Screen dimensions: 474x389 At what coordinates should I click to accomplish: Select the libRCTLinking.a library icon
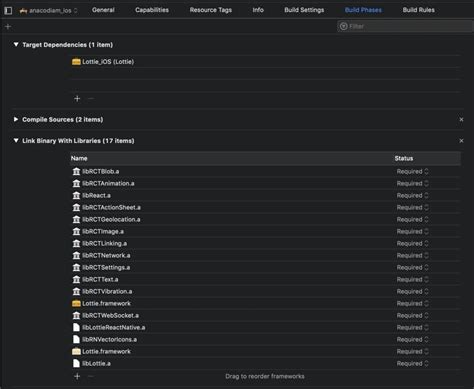(x=76, y=243)
